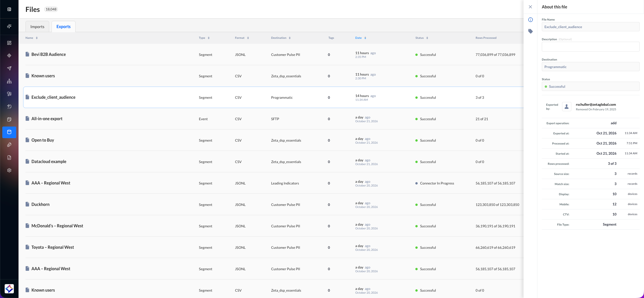Open the Duckhorn export file

tap(40, 204)
